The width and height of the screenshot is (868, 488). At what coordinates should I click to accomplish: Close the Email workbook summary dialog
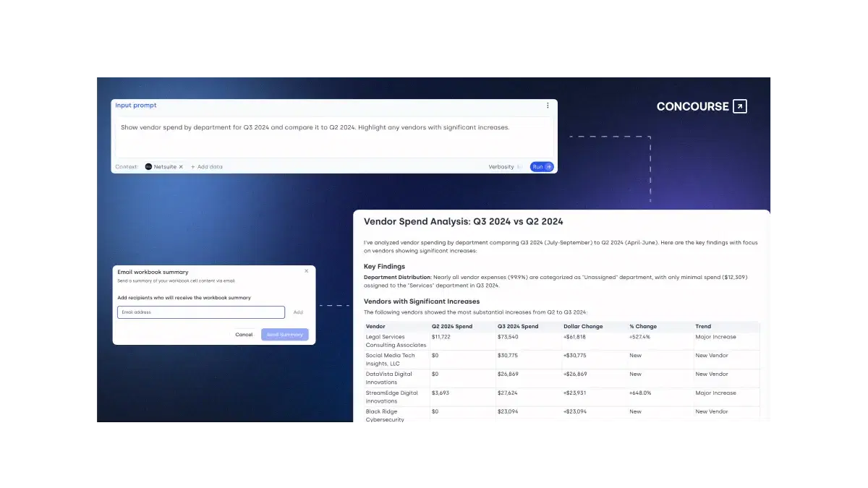click(x=306, y=271)
